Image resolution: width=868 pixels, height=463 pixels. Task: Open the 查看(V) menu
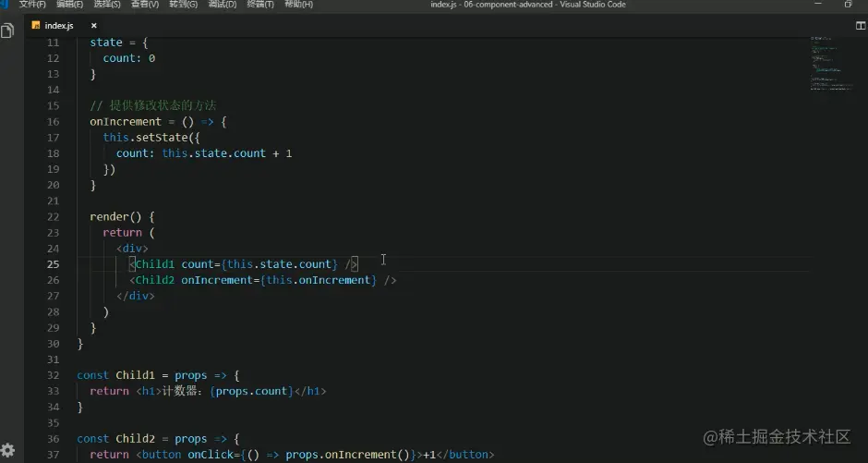tap(144, 5)
